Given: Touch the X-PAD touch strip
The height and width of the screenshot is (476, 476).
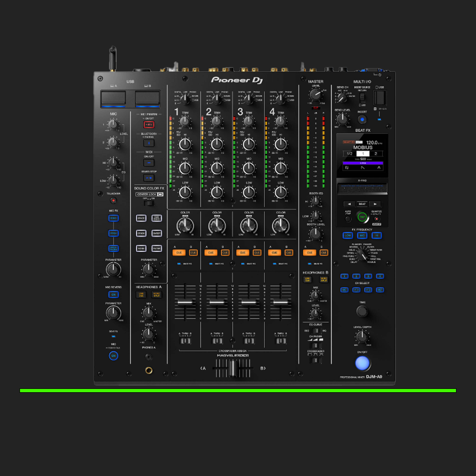Looking at the screenshot, I should click(362, 188).
